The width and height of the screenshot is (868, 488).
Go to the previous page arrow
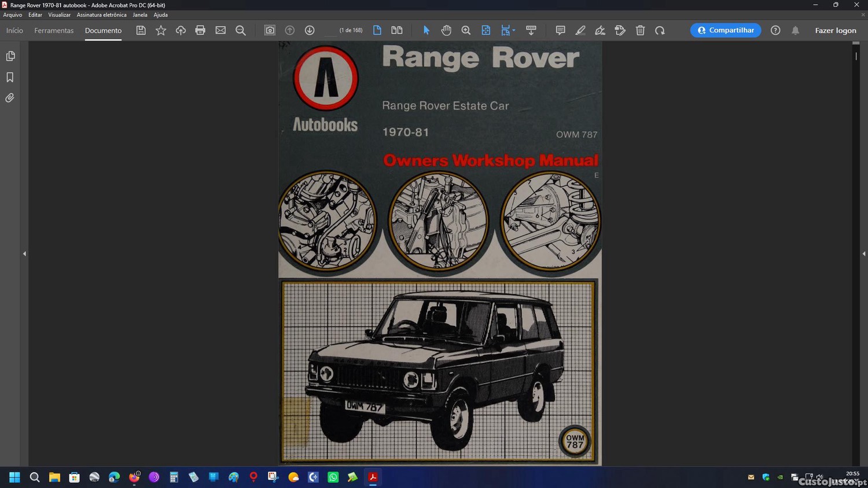290,30
